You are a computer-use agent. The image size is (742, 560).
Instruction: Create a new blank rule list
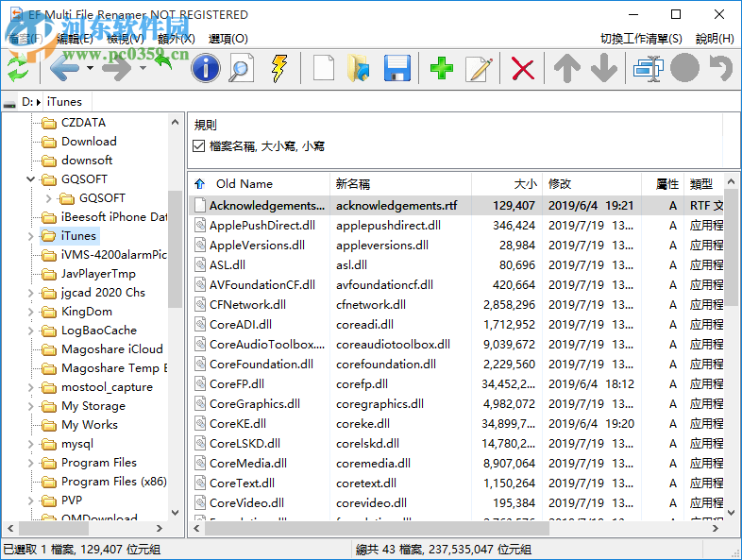pyautogui.click(x=324, y=69)
